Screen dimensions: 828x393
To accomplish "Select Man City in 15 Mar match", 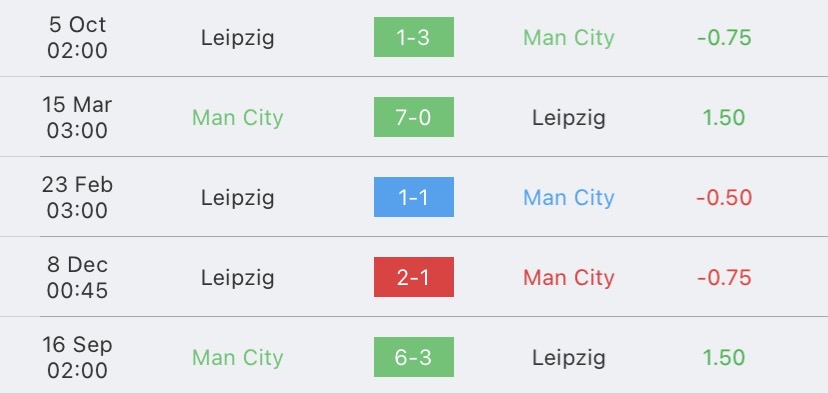I will (x=238, y=117).
